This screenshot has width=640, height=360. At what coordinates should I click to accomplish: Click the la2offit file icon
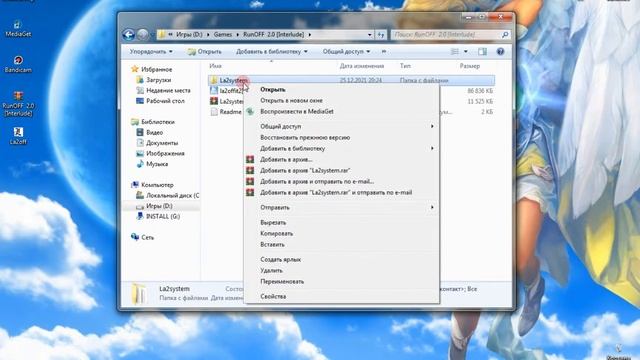tap(214, 91)
